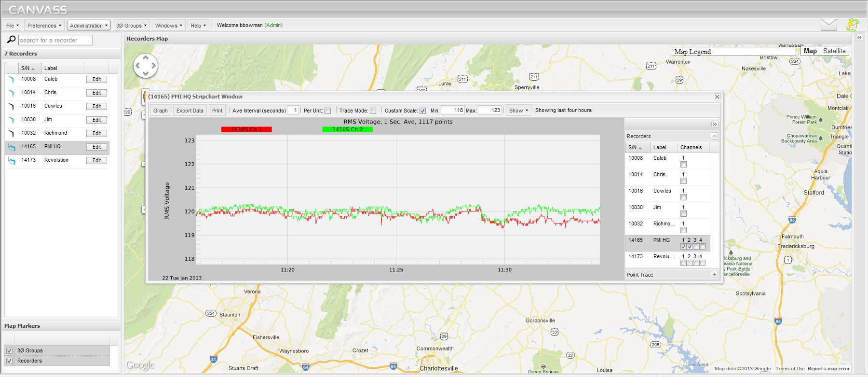The height and width of the screenshot is (377, 868).
Task: Click the recorder icon next to Revolution
Action: point(12,161)
